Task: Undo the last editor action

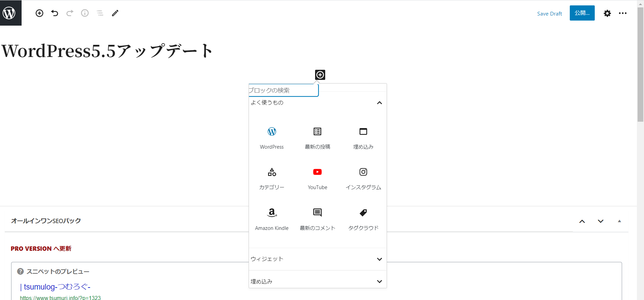Action: (55, 13)
